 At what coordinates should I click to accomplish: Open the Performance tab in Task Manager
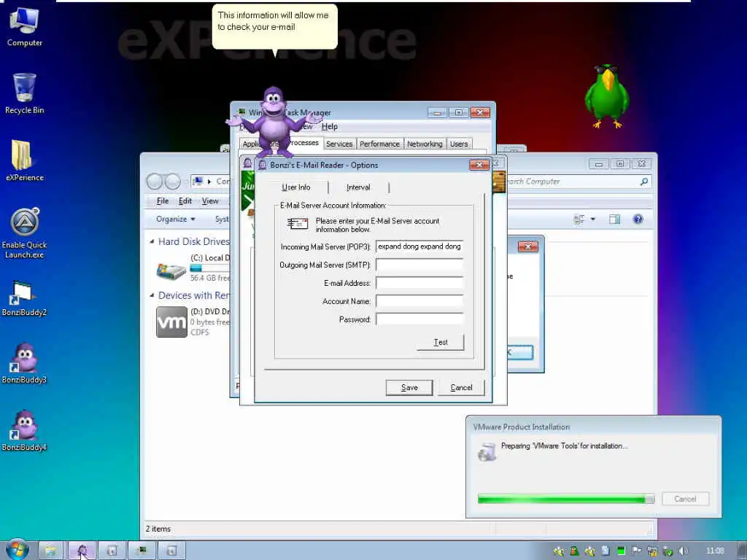tap(379, 144)
